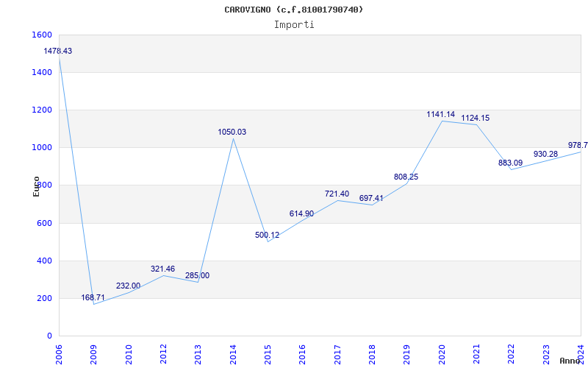The width and height of the screenshot is (588, 368).
Task: Click the 1600 y-axis tick label
Action: 42,35
